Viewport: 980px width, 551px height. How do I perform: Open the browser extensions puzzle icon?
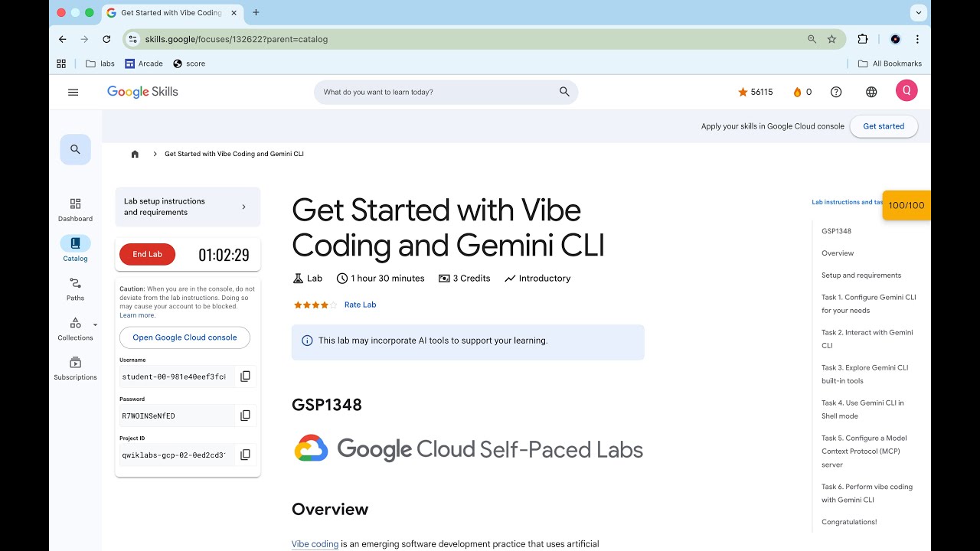tap(863, 39)
